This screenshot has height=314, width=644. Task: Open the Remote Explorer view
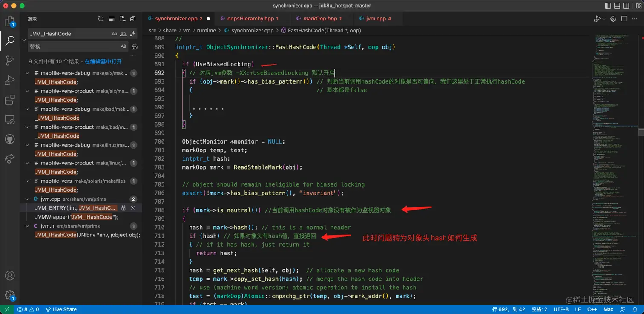[x=10, y=120]
